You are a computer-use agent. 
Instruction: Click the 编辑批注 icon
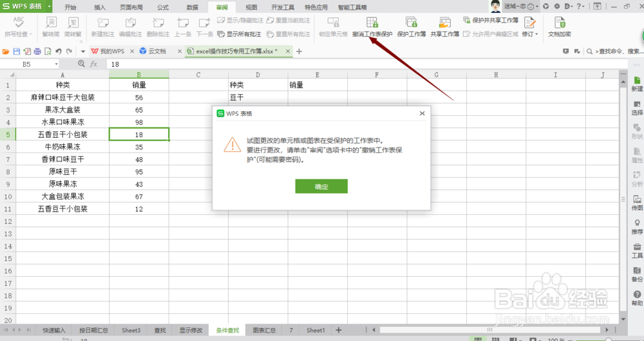click(x=130, y=22)
